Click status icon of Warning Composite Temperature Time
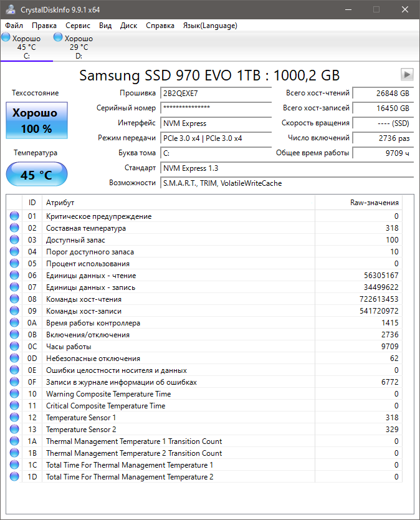The image size is (420, 520). point(14,393)
